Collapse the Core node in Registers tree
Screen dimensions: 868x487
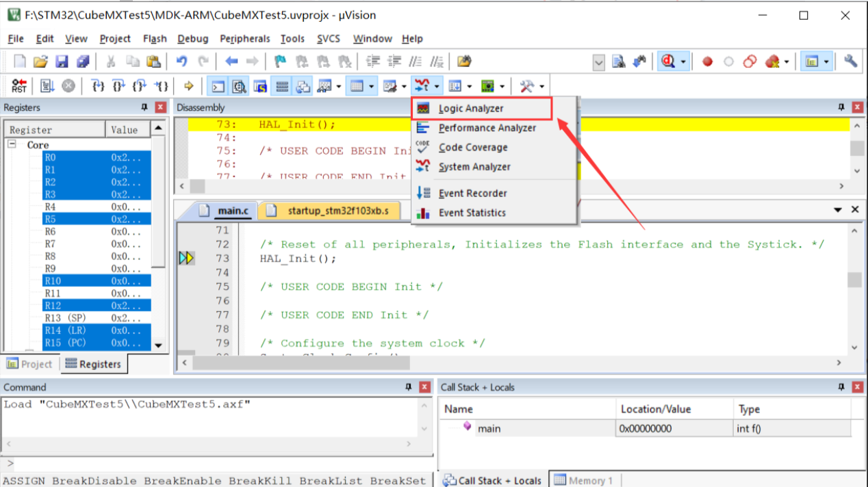pyautogui.click(x=12, y=144)
